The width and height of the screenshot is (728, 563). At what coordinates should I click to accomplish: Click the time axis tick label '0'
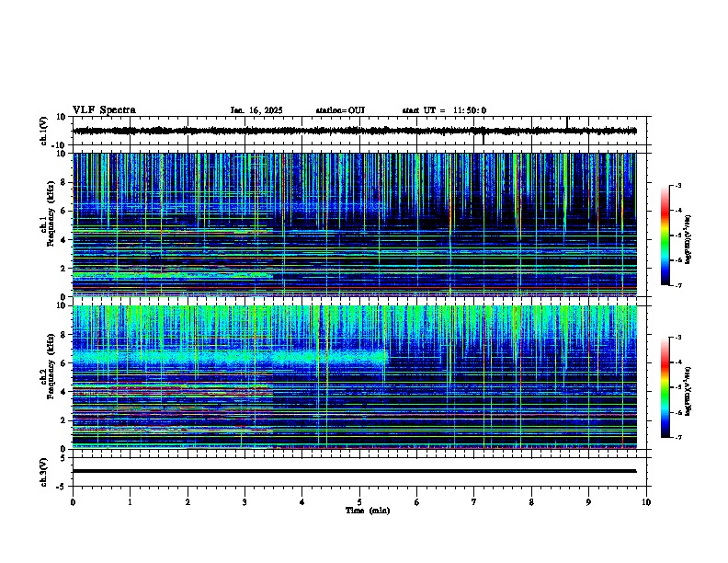(x=73, y=502)
